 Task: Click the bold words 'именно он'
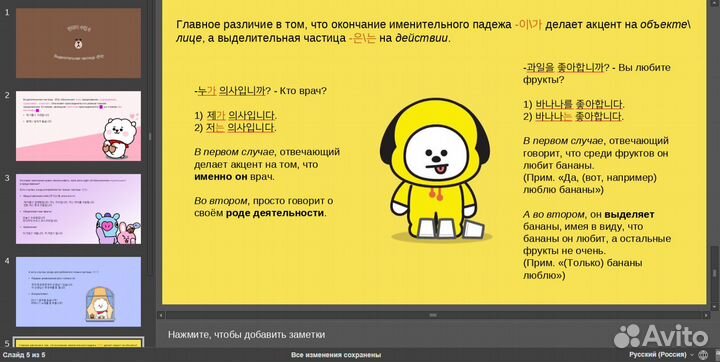221,176
